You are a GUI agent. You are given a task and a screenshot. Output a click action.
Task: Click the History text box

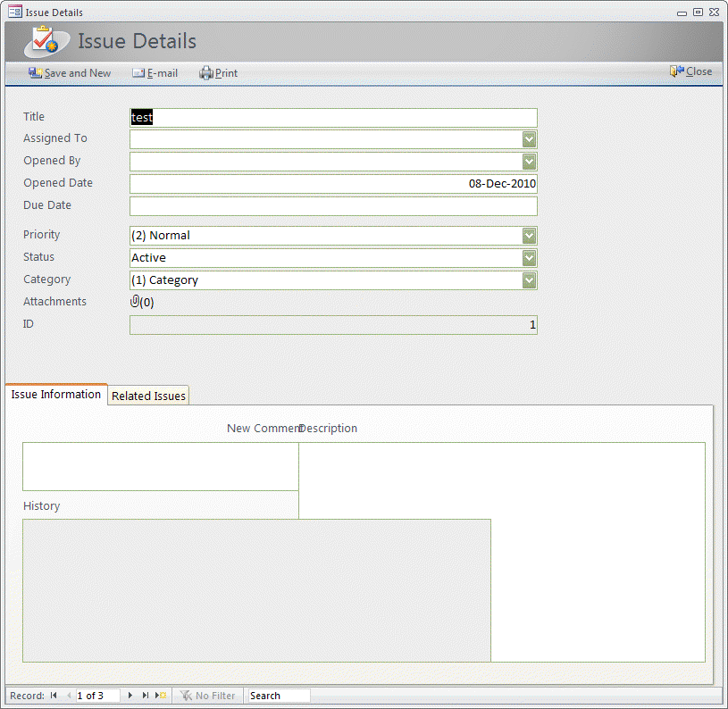tap(256, 590)
